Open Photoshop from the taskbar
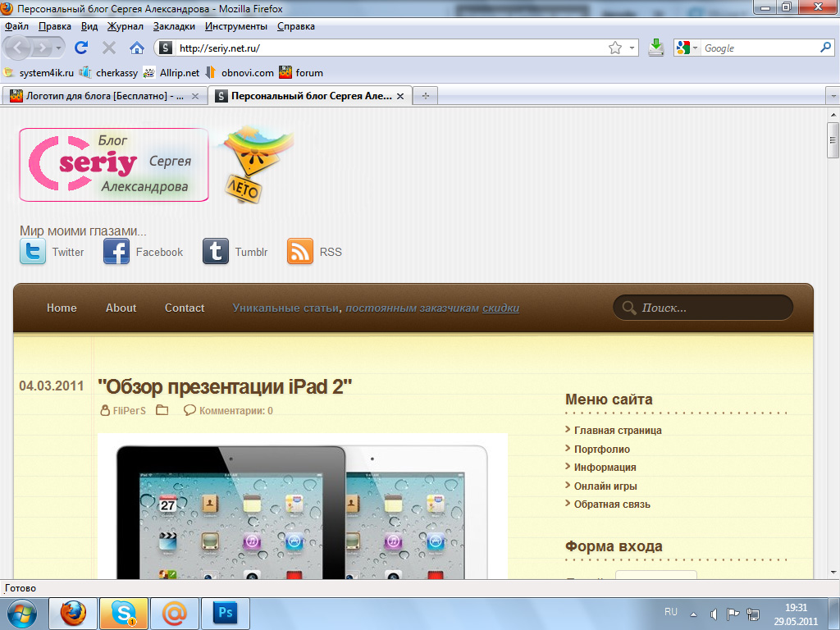This screenshot has width=840, height=630. tap(225, 614)
